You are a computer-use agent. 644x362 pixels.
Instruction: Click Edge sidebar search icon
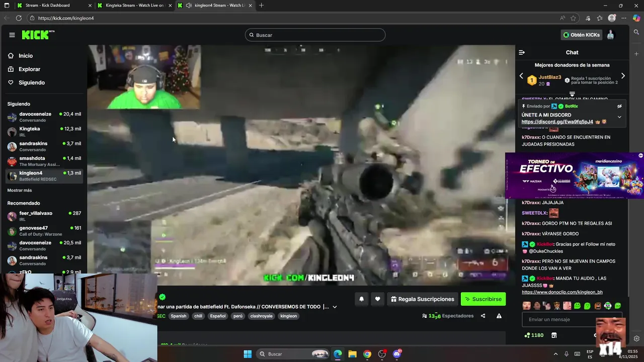pos(636,32)
